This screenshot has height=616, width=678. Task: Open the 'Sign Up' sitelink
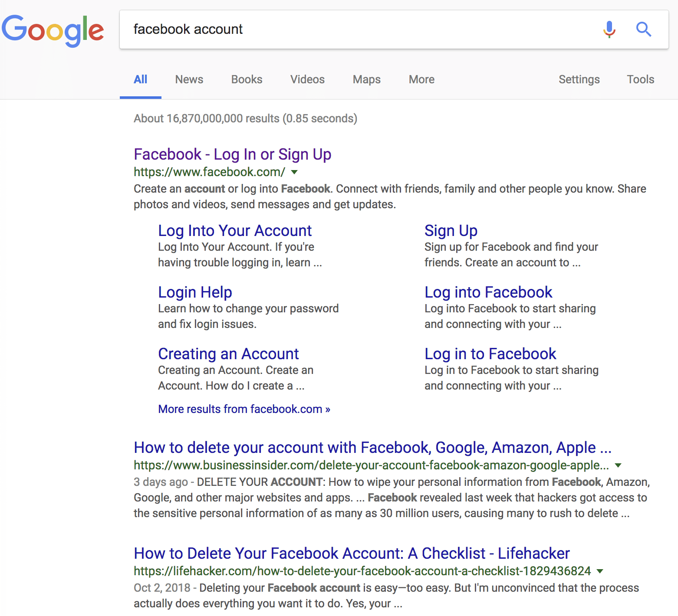point(451,231)
